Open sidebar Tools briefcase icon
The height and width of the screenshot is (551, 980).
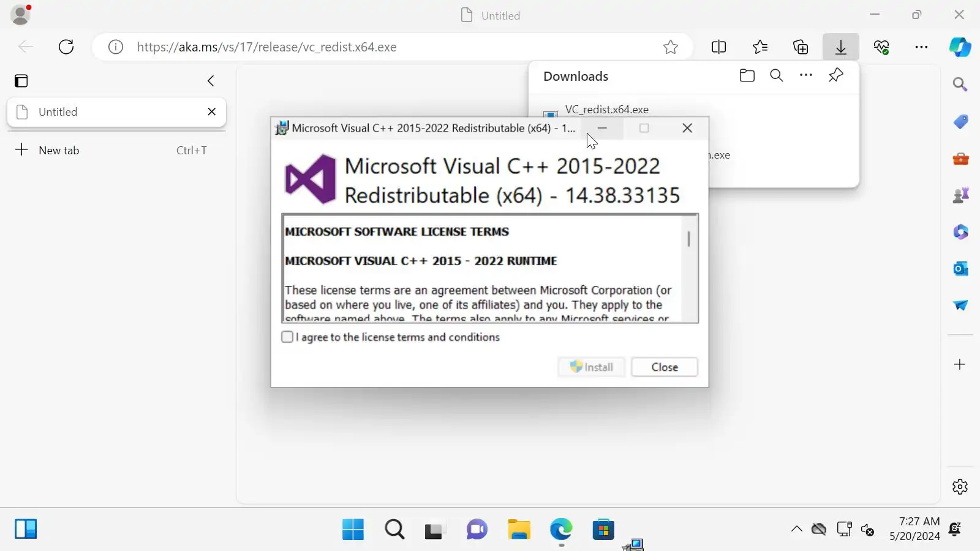click(x=960, y=159)
